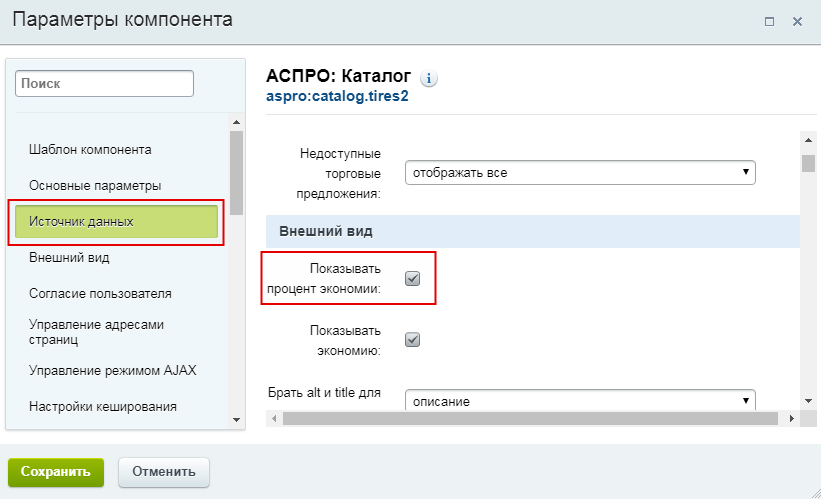The image size is (821, 499).
Task: Click the АСПРО: Каталог title text
Action: (x=338, y=76)
